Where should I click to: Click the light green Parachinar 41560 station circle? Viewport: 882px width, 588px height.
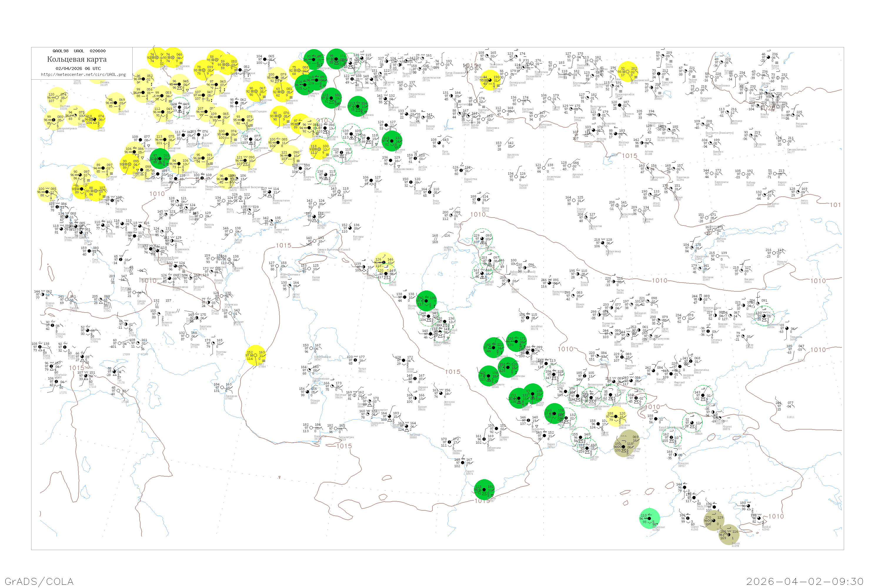[x=649, y=518]
